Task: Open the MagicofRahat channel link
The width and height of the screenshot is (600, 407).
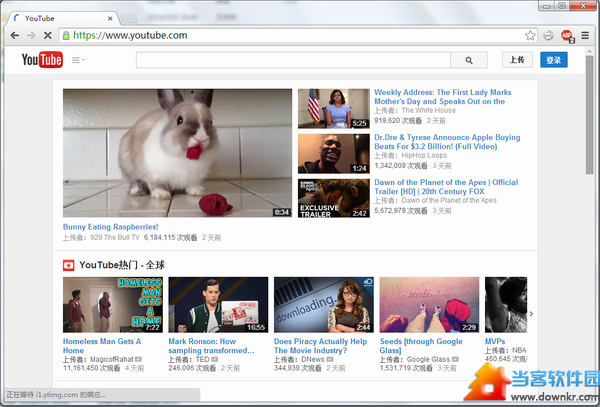Action: [x=111, y=360]
